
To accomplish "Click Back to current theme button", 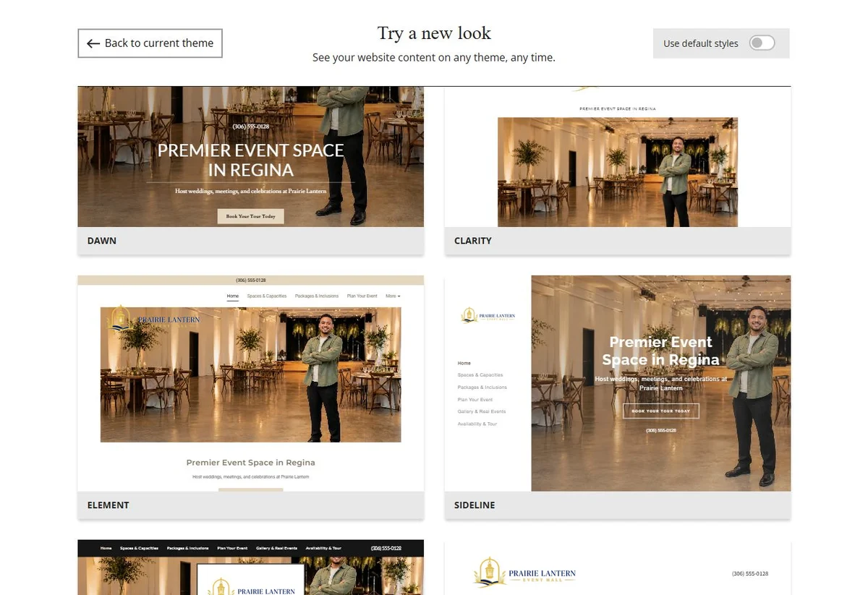I will (150, 43).
